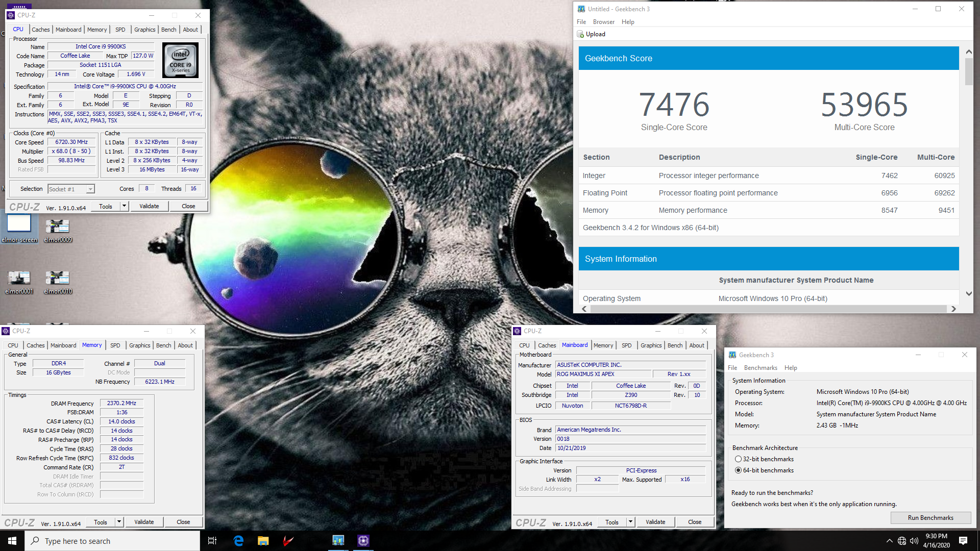Switch to CPU-Z taskbar icon
Image resolution: width=980 pixels, height=551 pixels.
point(363,541)
